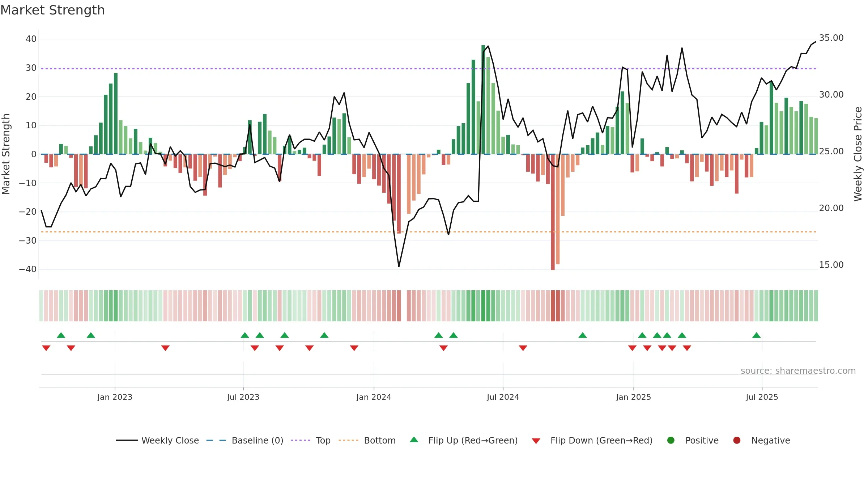Click the source: sharemaestro.com text
Screen dimensions: 868x488
(x=798, y=371)
